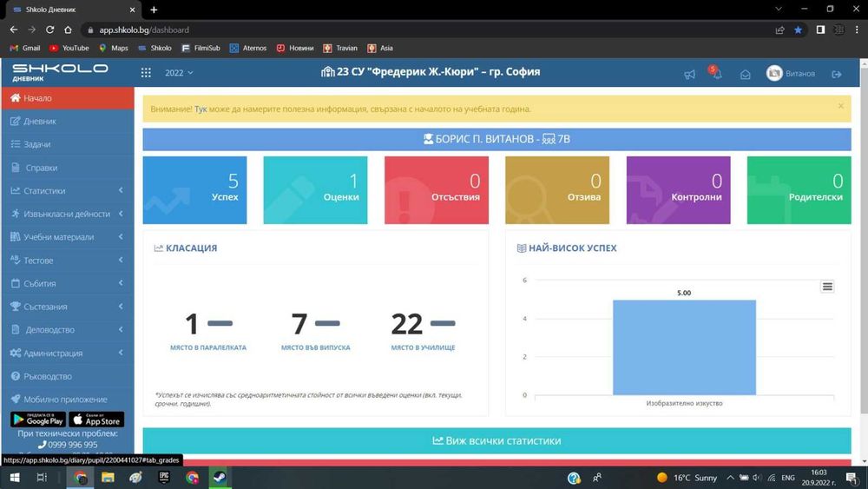This screenshot has width=868, height=489.
Task: Dismiss the yellow notice with X
Action: [840, 106]
